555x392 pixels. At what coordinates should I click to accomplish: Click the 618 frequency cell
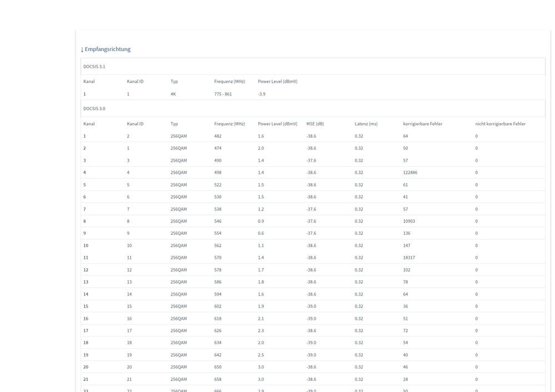coord(218,319)
